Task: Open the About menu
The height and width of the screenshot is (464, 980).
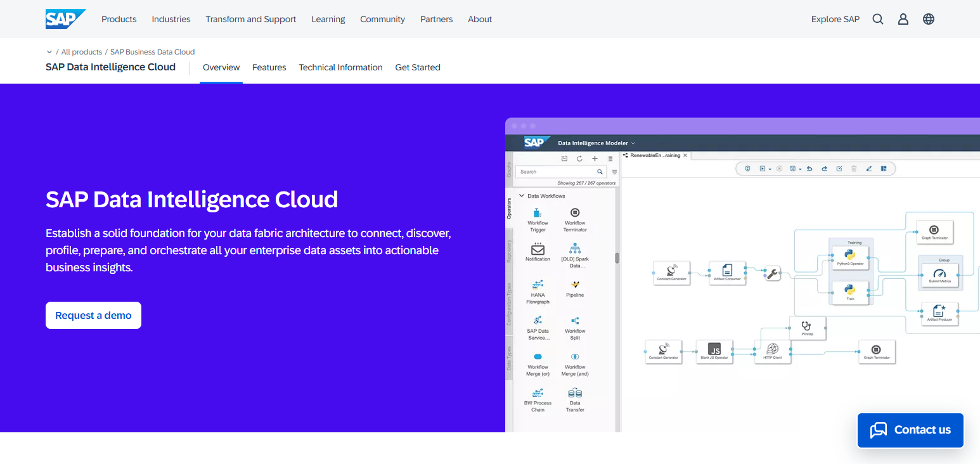Action: (480, 19)
